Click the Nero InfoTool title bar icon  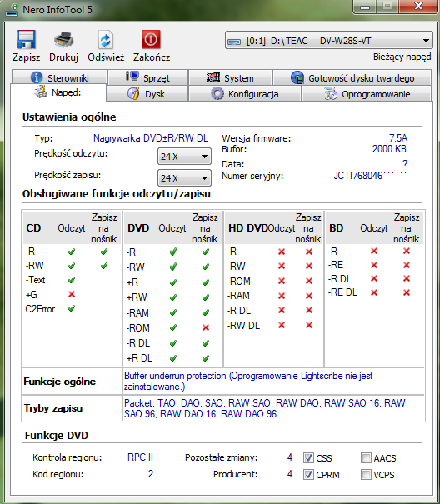(x=12, y=10)
